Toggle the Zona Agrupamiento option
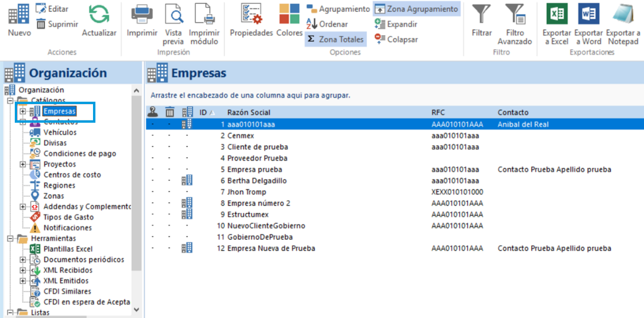 pyautogui.click(x=416, y=9)
